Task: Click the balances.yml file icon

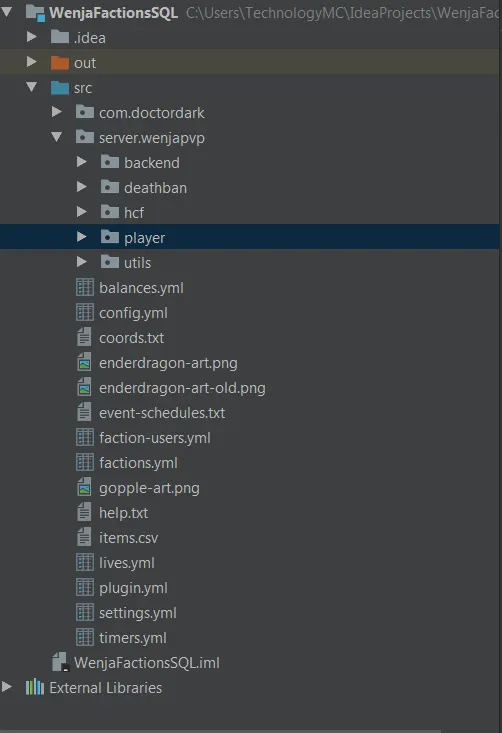Action: pos(85,287)
